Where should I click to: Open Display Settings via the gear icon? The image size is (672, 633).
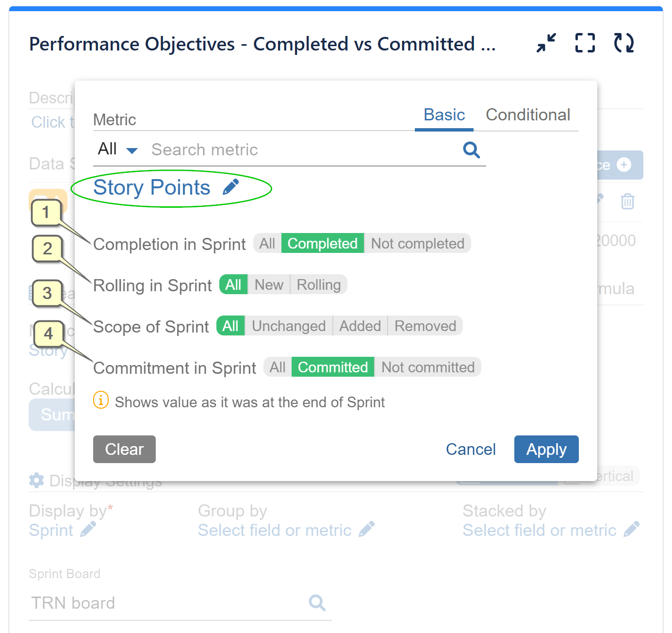pos(36,481)
